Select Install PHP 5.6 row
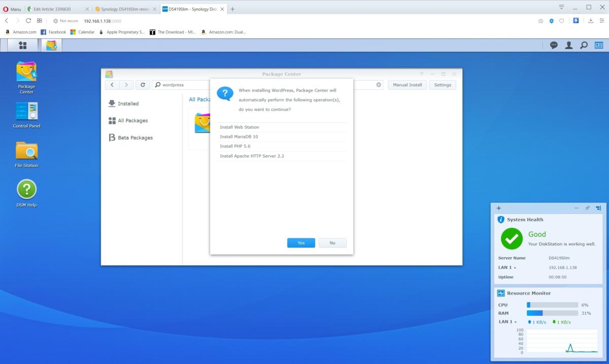This screenshot has height=364, width=609. (282, 146)
